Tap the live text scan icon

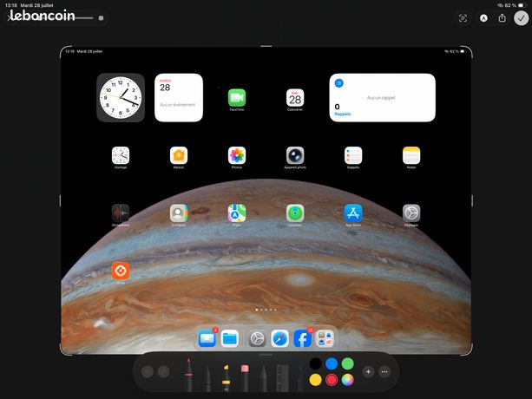[463, 18]
